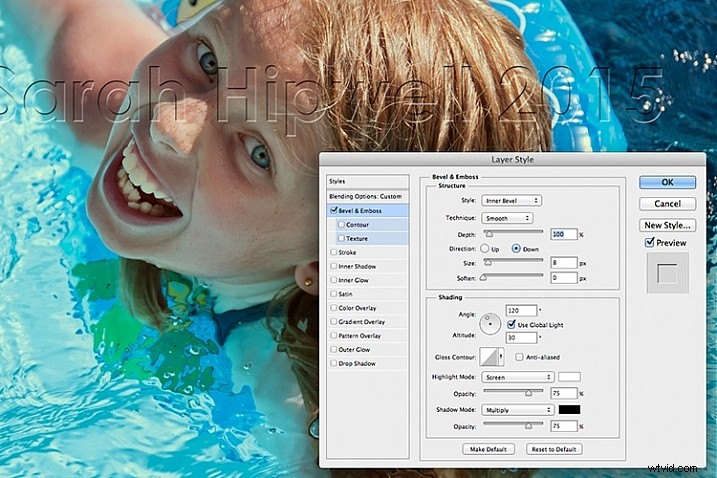Click the Gloss Contour thumbnail
Image resolution: width=717 pixels, height=478 pixels.
click(x=489, y=357)
